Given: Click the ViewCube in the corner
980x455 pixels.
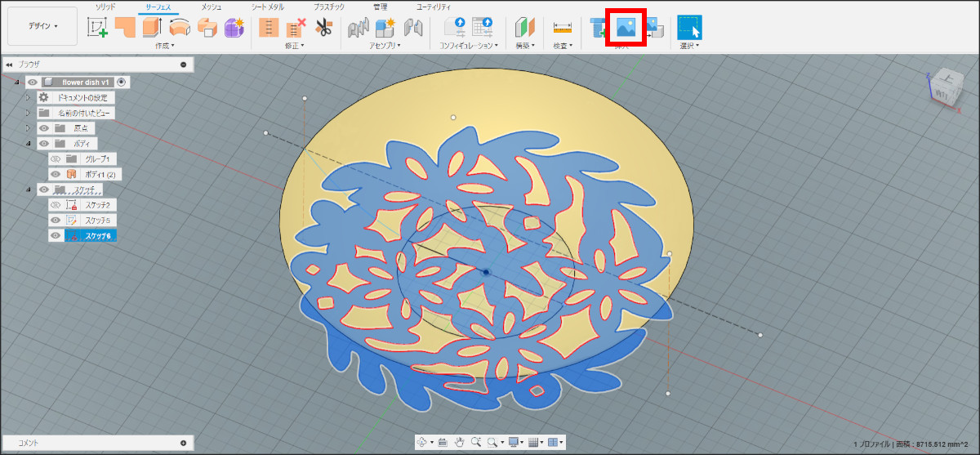Looking at the screenshot, I should click(946, 85).
